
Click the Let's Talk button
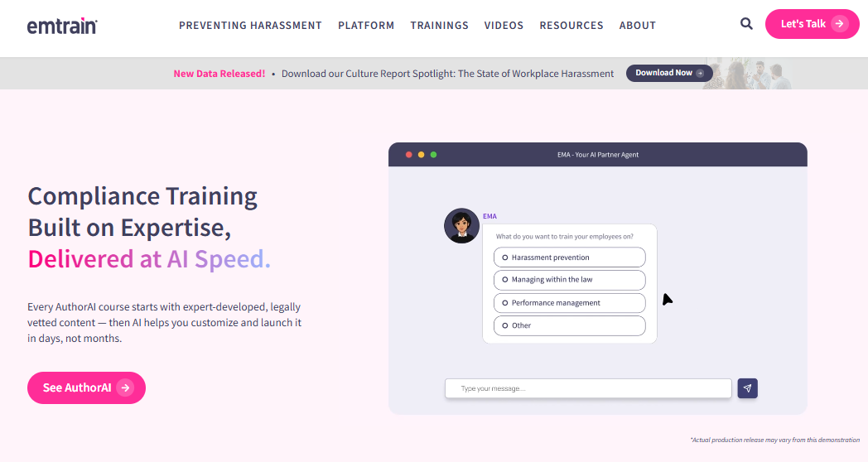[812, 24]
